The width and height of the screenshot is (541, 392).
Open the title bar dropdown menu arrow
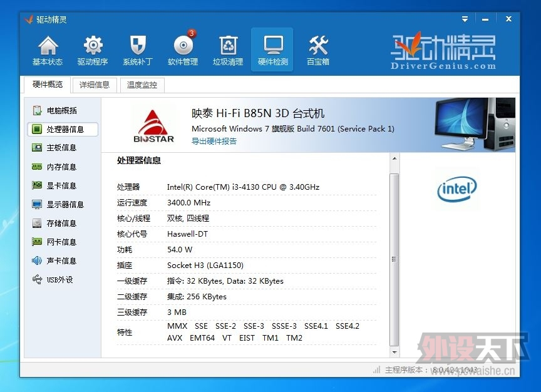pyautogui.click(x=465, y=19)
